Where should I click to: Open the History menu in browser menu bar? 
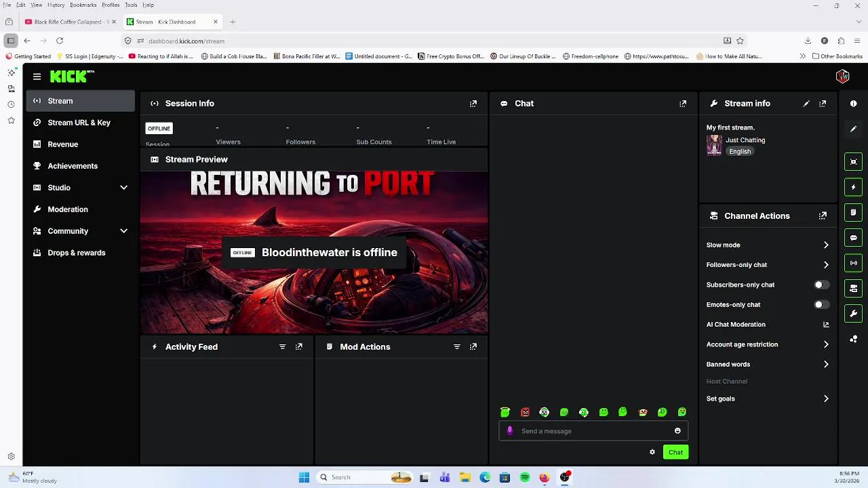pyautogui.click(x=56, y=5)
